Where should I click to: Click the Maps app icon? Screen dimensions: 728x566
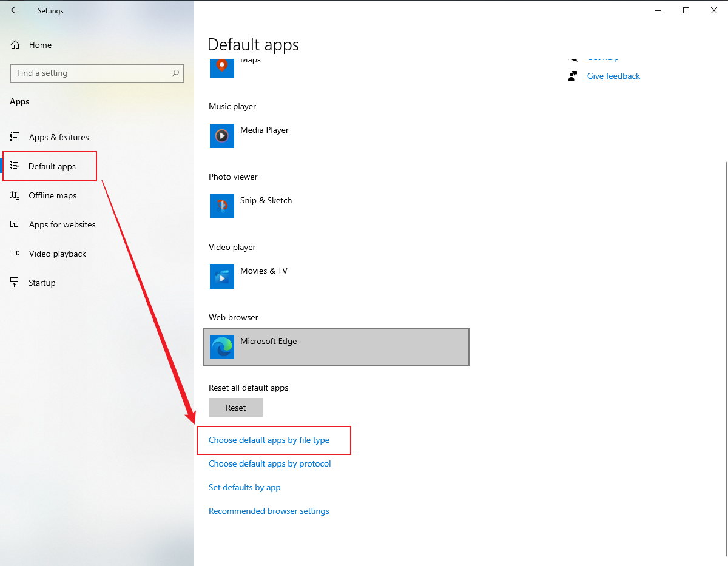(x=221, y=66)
